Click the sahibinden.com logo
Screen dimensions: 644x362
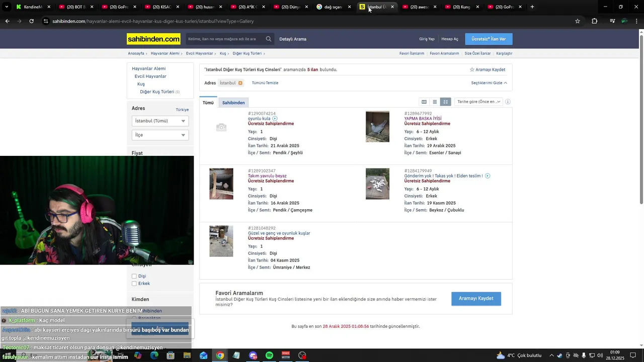[x=153, y=39]
